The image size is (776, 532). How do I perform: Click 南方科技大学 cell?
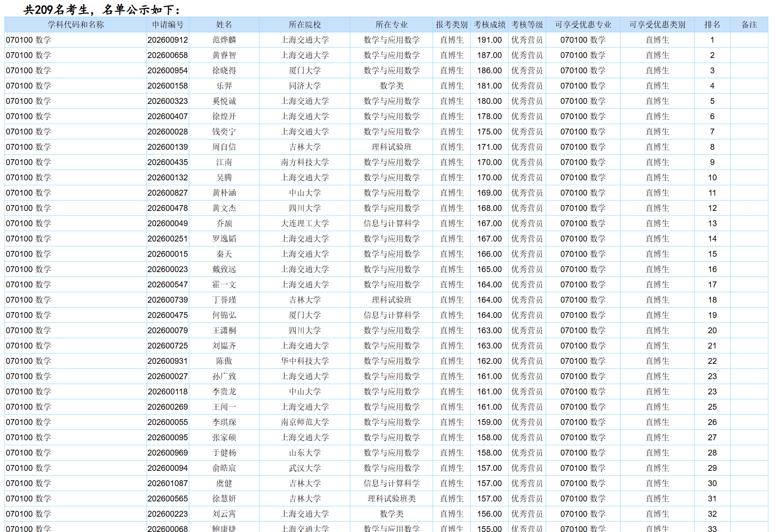pyautogui.click(x=305, y=162)
